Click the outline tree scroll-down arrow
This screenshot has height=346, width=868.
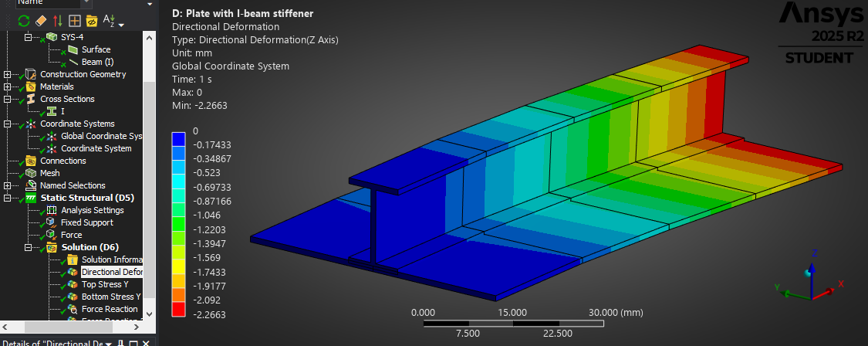[150, 314]
